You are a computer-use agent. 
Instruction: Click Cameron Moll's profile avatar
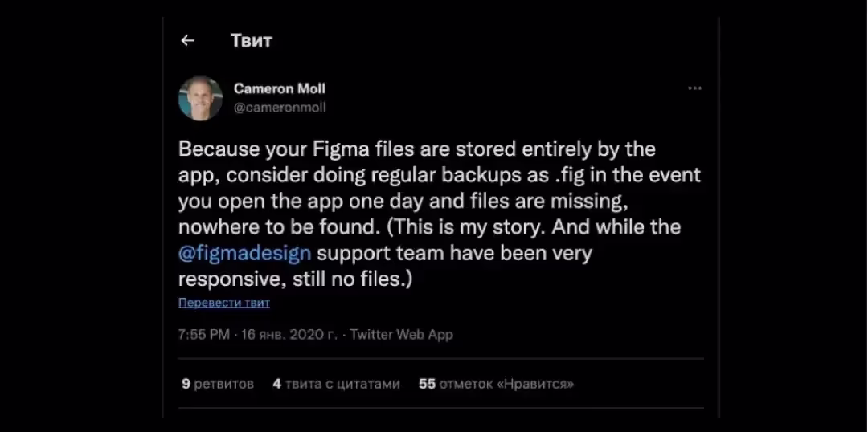pos(200,98)
